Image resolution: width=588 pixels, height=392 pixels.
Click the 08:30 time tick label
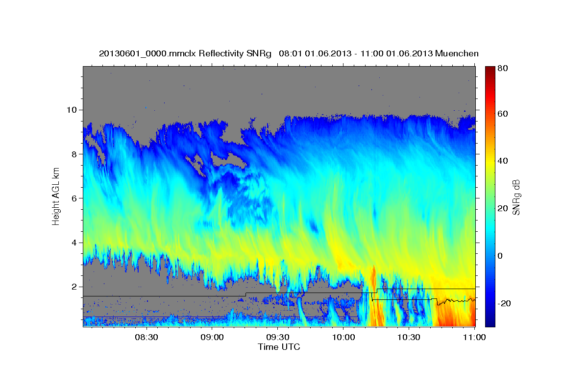pyautogui.click(x=146, y=337)
